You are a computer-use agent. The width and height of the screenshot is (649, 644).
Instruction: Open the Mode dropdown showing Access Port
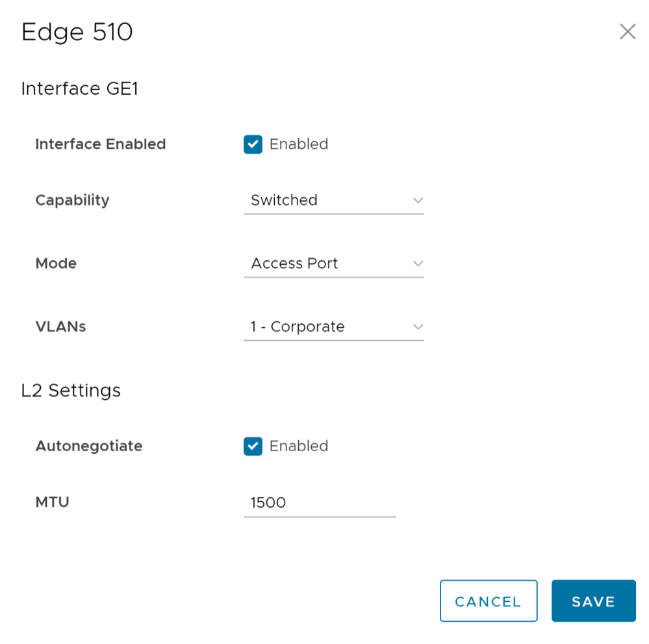[333, 264]
